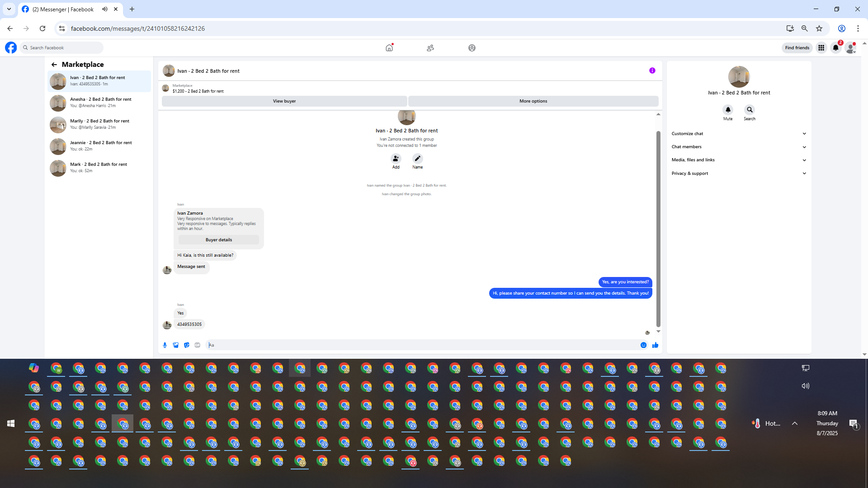
Task: Mute notifications for this chat
Action: [x=728, y=110]
